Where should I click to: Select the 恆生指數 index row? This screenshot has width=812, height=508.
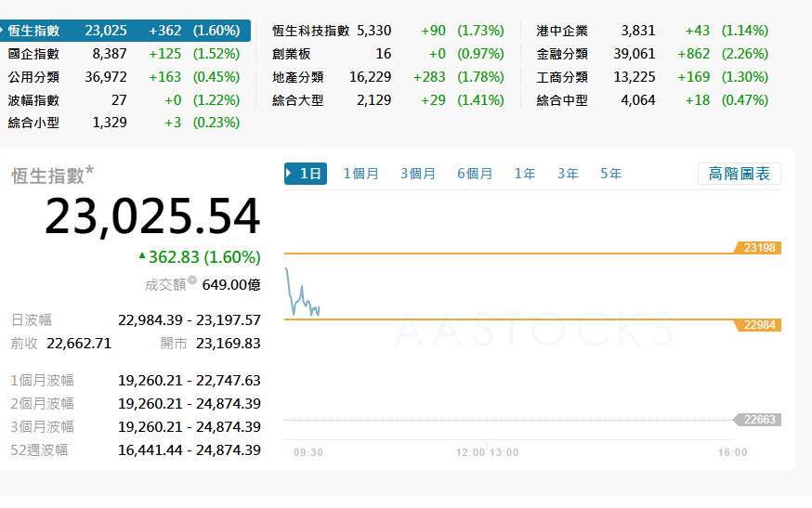coord(33,31)
